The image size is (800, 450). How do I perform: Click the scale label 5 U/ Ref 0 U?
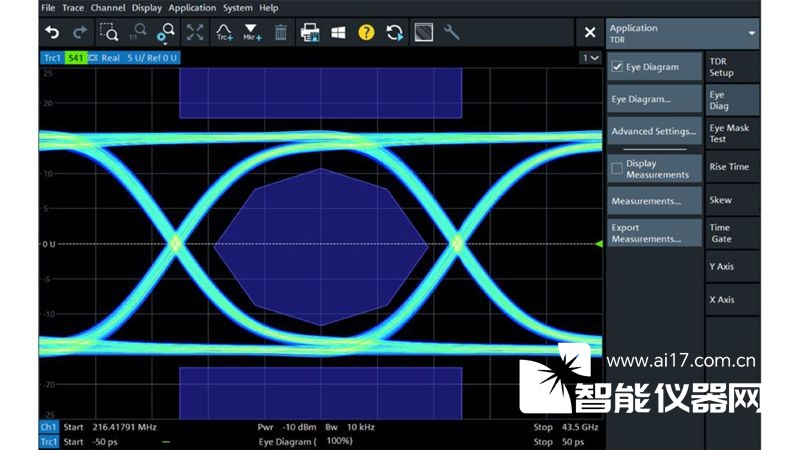pyautogui.click(x=152, y=58)
